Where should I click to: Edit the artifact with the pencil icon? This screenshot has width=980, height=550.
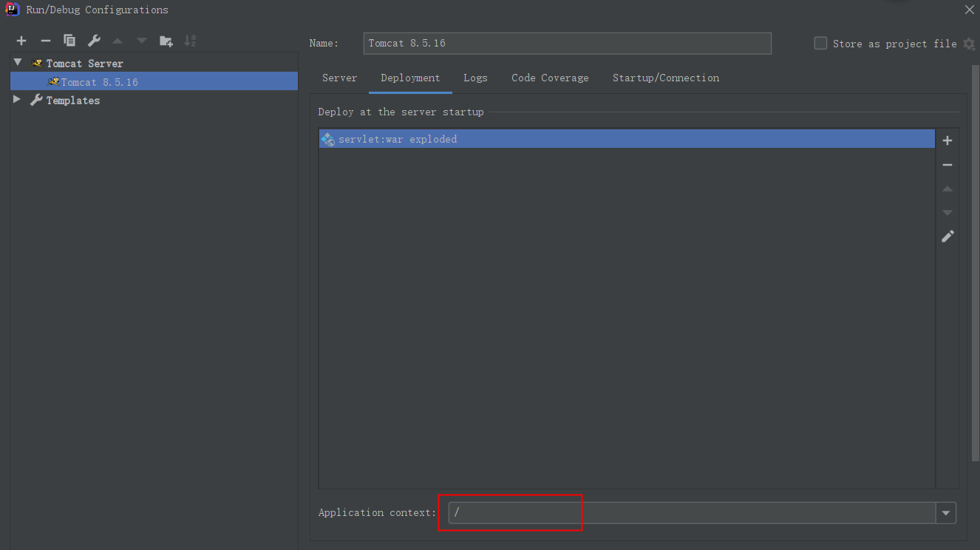click(x=947, y=237)
